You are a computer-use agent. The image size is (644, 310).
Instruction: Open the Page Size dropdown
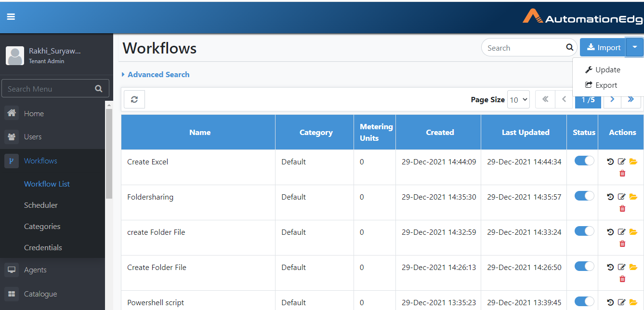pyautogui.click(x=518, y=100)
